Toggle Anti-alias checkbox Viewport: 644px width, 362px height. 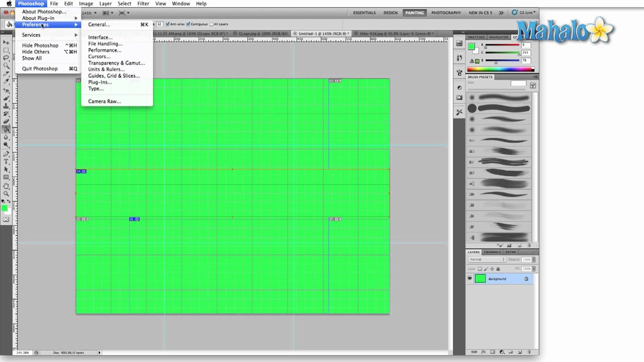tap(168, 24)
